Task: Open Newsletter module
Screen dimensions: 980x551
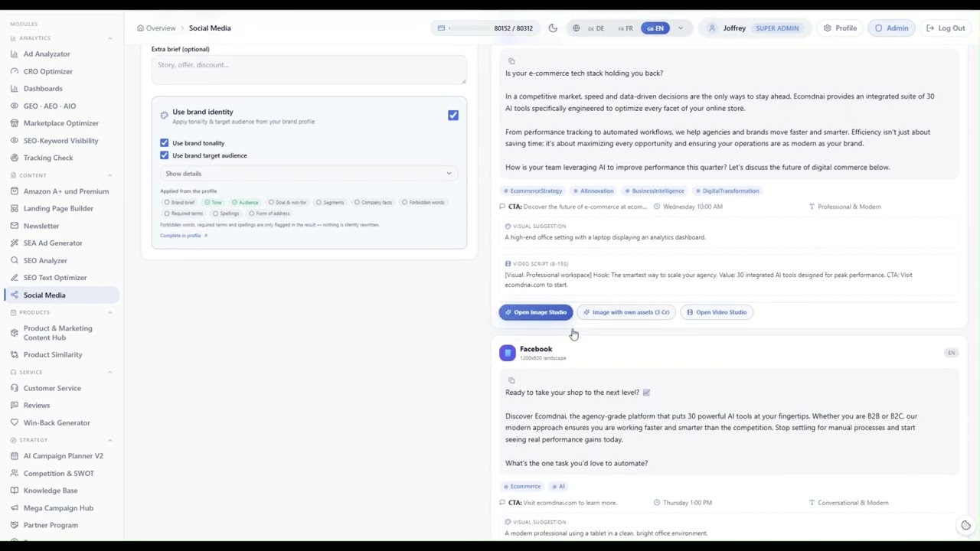Action: pyautogui.click(x=41, y=226)
